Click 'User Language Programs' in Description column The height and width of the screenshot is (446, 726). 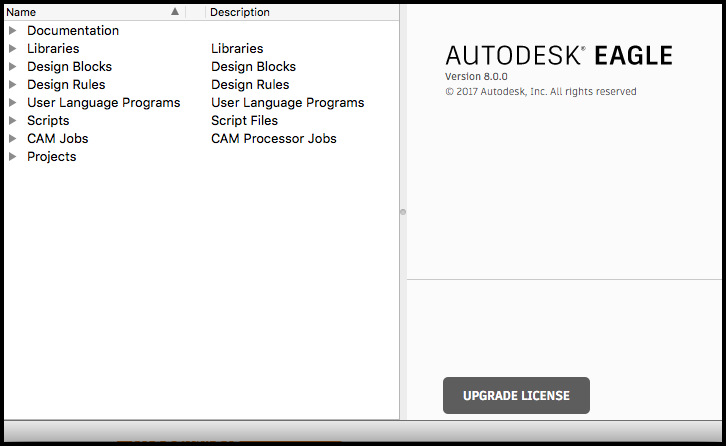click(288, 103)
